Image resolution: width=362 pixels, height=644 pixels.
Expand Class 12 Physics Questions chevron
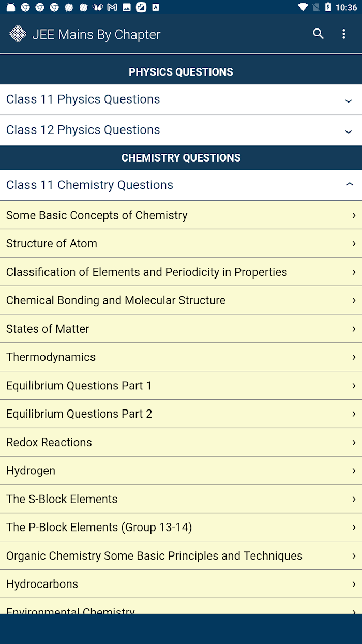[349, 130]
